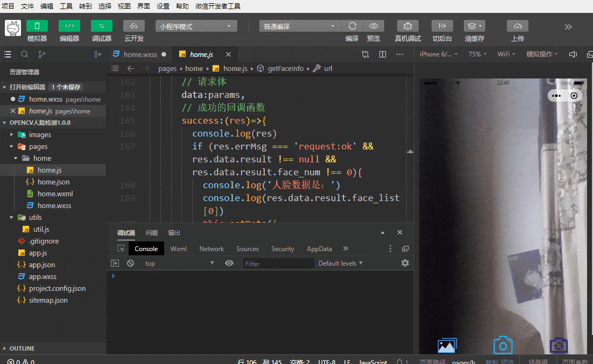Open the 文件 menu
593x364 pixels.
point(27,6)
